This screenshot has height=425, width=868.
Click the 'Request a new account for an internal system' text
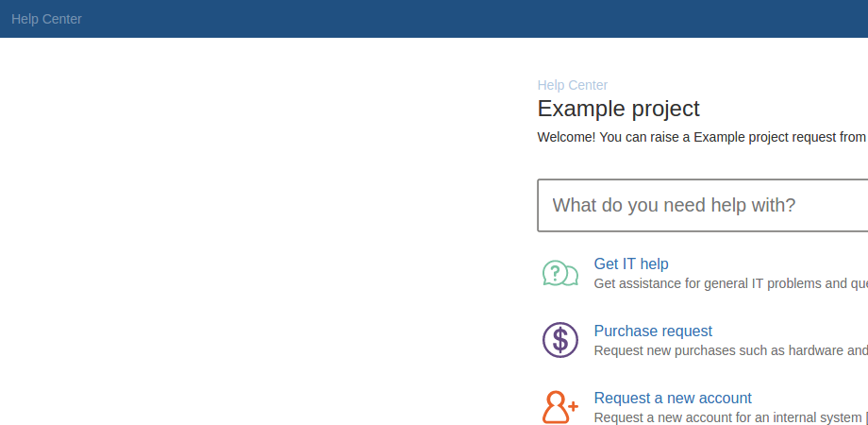[x=728, y=417]
